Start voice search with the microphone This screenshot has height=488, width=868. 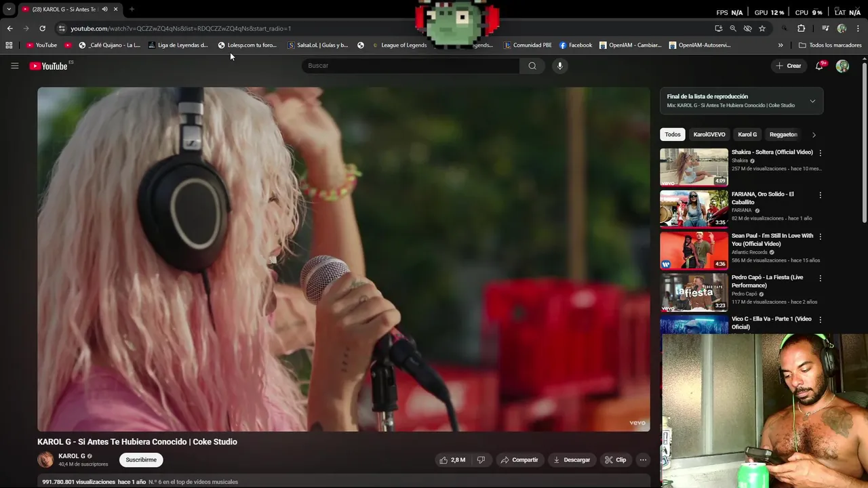[559, 66]
